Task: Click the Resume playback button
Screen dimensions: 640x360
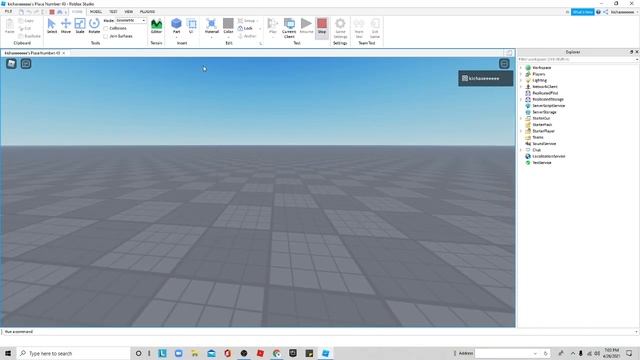Action: click(x=306, y=26)
